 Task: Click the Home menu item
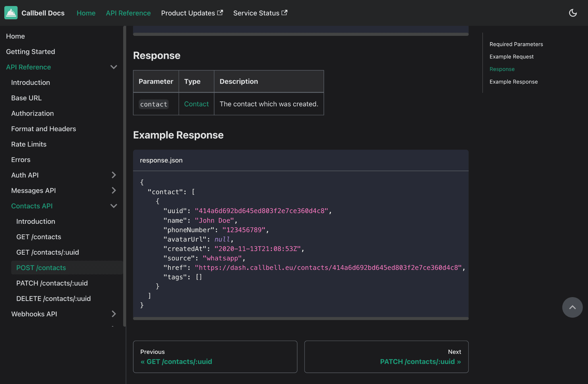(x=86, y=13)
